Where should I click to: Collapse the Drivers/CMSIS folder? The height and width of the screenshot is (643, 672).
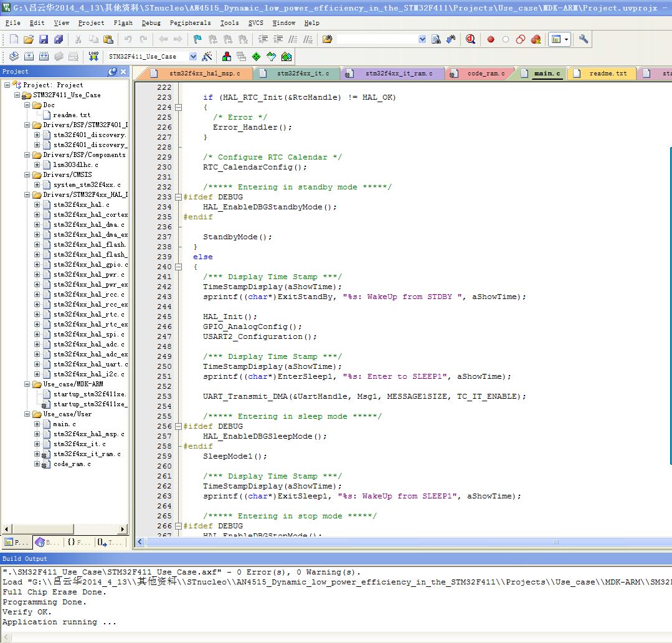pyautogui.click(x=27, y=175)
